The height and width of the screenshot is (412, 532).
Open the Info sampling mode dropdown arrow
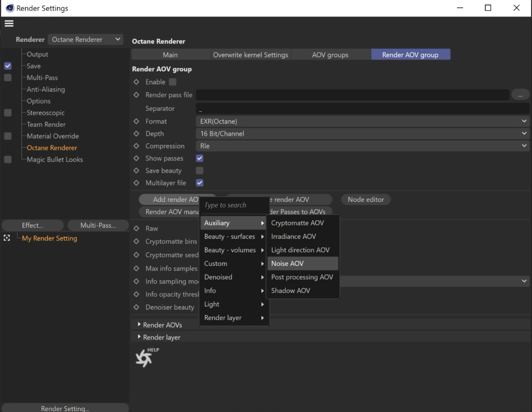click(524, 281)
